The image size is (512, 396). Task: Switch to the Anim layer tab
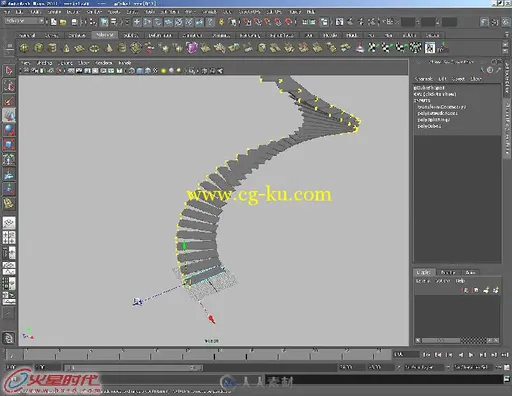point(470,273)
